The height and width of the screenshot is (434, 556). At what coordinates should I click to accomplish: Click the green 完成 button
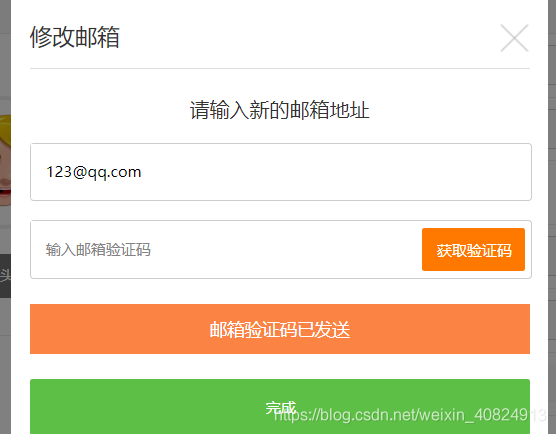coord(280,406)
